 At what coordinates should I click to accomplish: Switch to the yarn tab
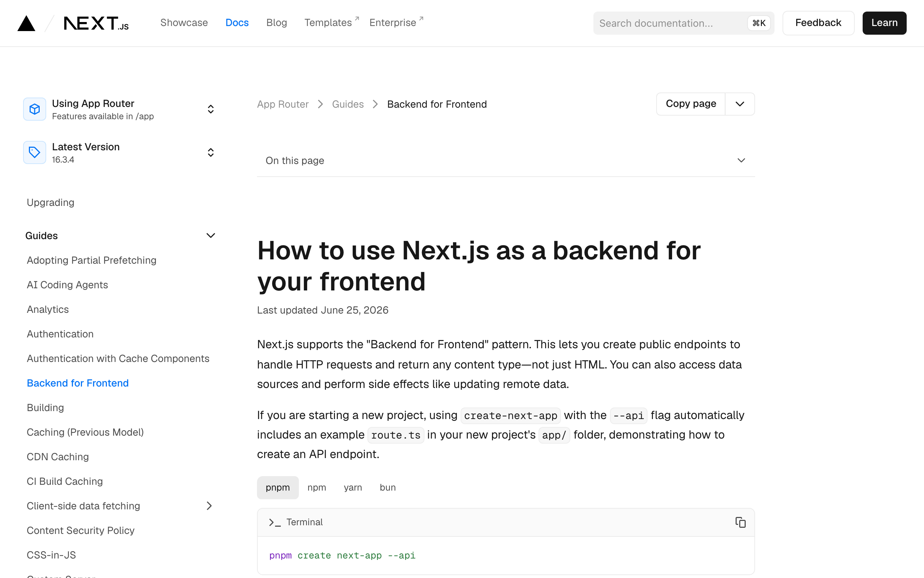pyautogui.click(x=353, y=487)
